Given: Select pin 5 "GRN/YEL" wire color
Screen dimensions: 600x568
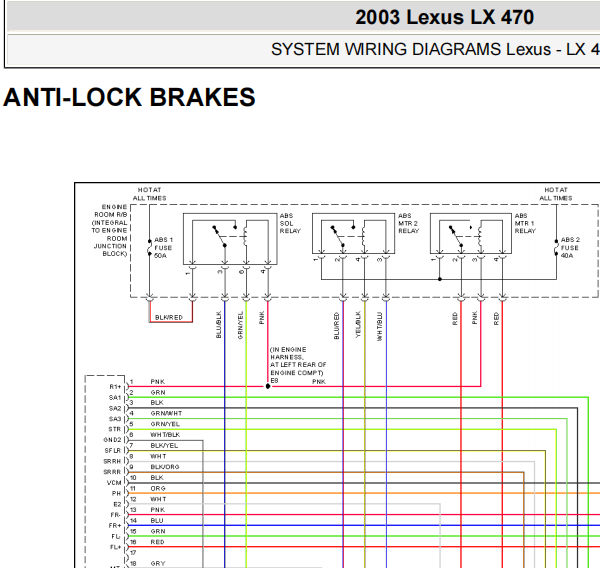Looking at the screenshot, I should coord(165,424).
